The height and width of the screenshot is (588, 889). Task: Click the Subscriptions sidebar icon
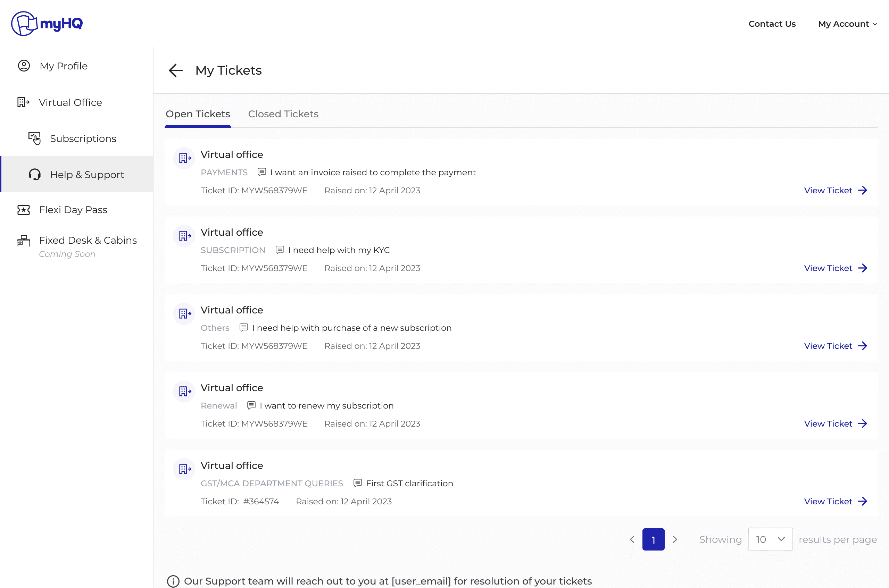tap(34, 138)
